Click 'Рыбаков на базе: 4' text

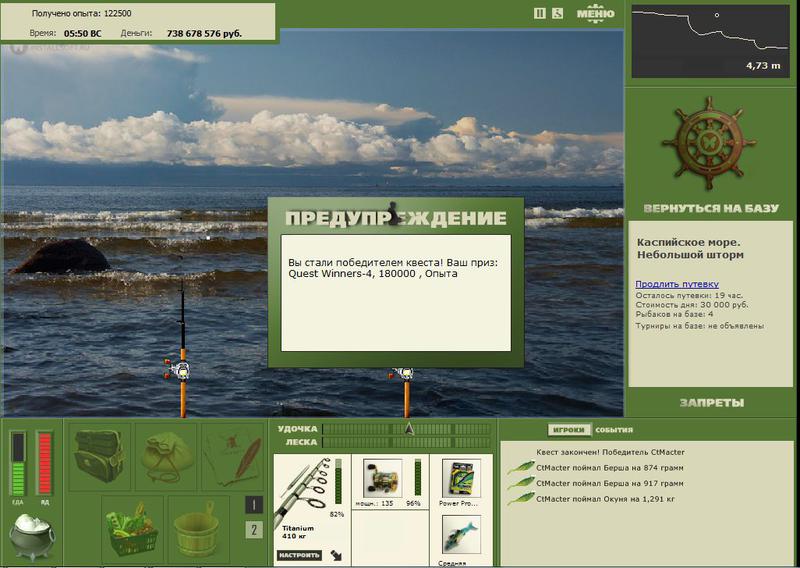tap(674, 314)
